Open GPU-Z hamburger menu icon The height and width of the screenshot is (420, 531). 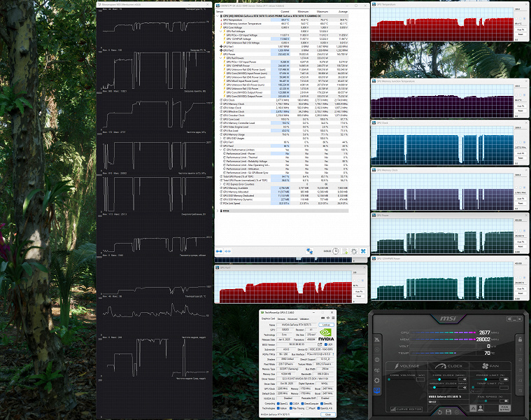[333, 318]
